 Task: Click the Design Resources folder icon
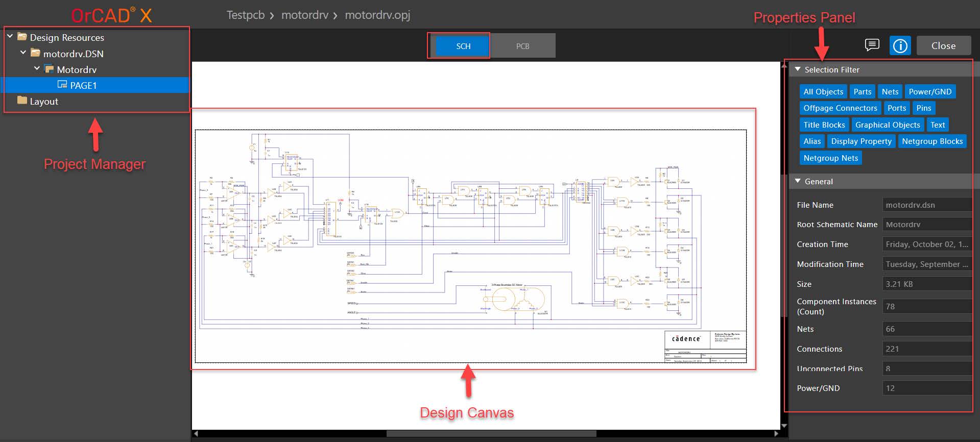point(22,37)
